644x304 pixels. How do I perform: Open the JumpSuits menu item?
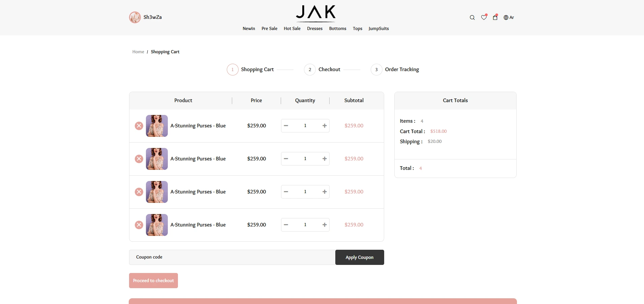point(378,29)
